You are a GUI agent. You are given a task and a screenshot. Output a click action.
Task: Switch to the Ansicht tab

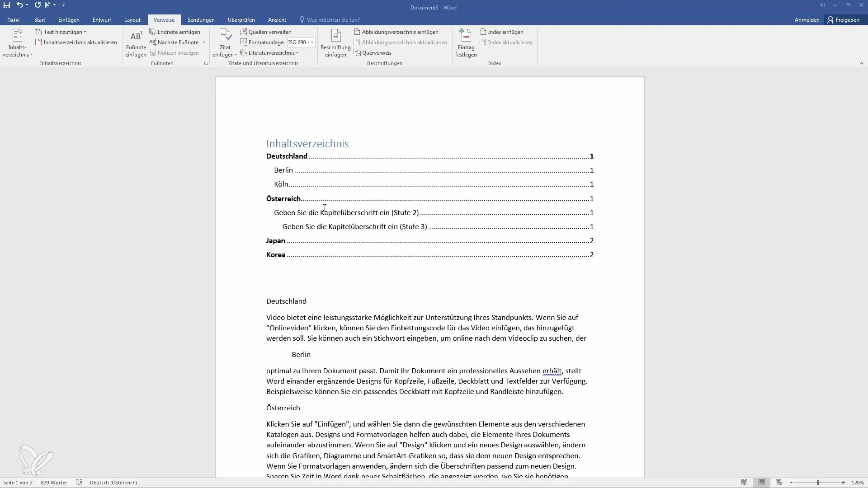click(277, 20)
